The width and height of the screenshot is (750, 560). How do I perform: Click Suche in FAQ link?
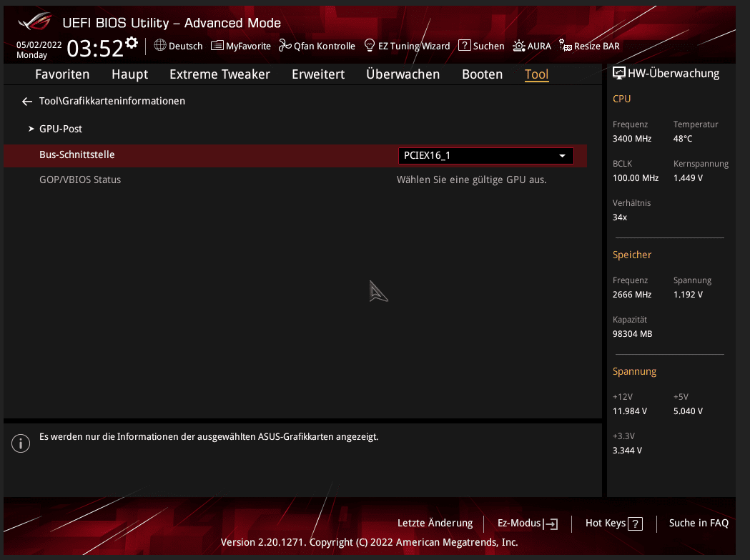pos(699,523)
